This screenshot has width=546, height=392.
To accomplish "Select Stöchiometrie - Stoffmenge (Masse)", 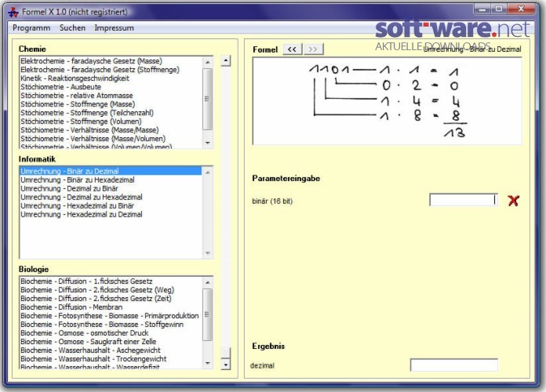I will 111,104.
